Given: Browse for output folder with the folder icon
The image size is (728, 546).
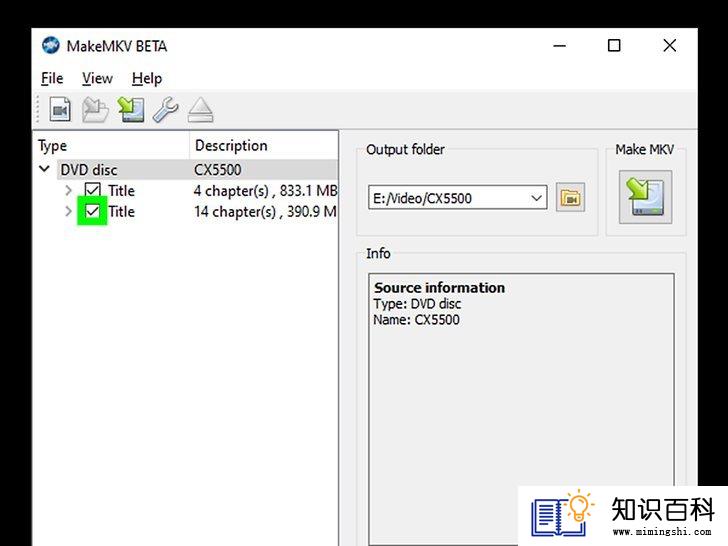Looking at the screenshot, I should click(x=570, y=198).
